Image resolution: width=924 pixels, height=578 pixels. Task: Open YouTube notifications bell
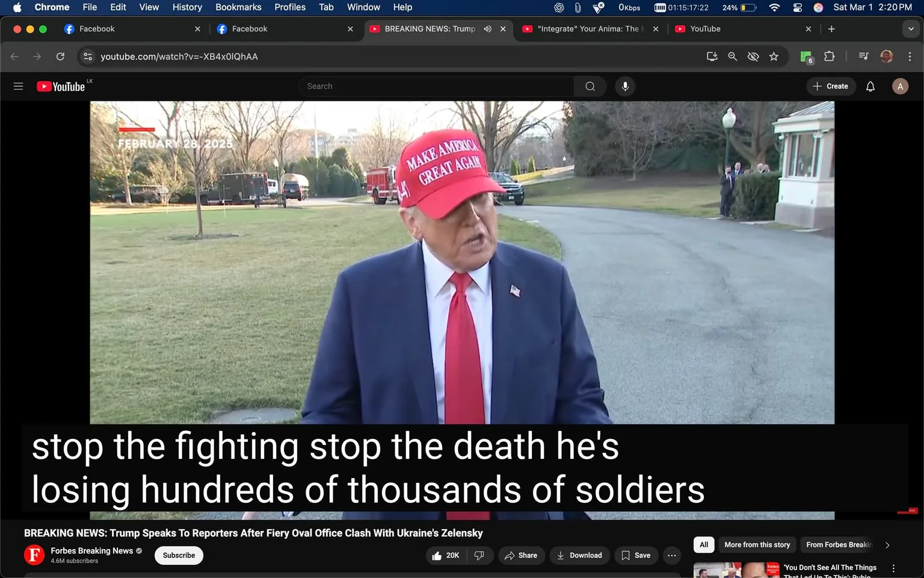click(x=870, y=86)
